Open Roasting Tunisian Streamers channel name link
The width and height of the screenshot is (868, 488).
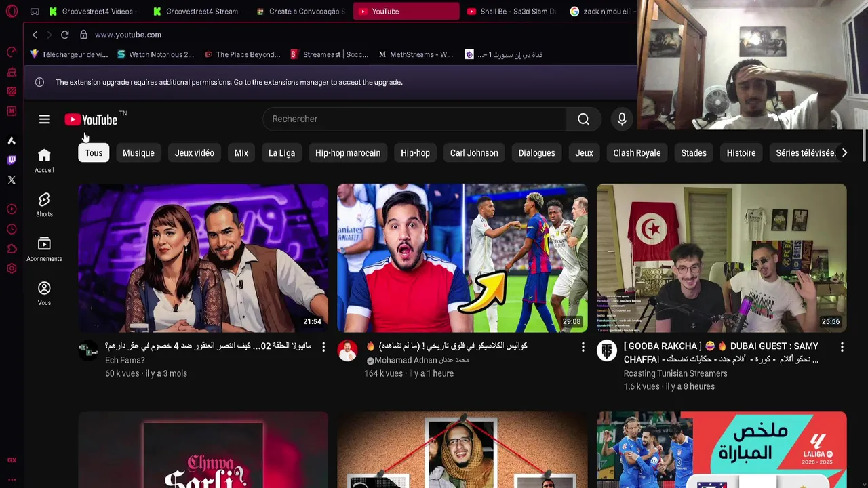point(675,373)
